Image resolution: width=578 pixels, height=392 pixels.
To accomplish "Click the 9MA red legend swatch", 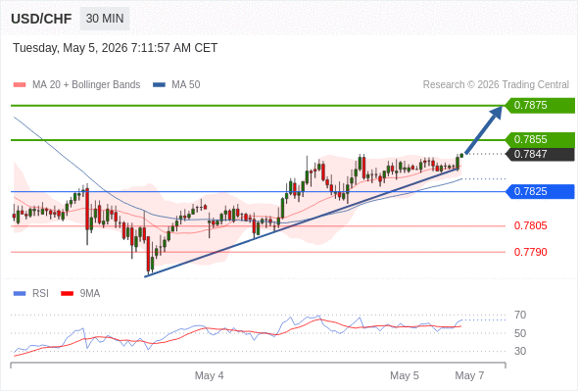I will tap(67, 294).
